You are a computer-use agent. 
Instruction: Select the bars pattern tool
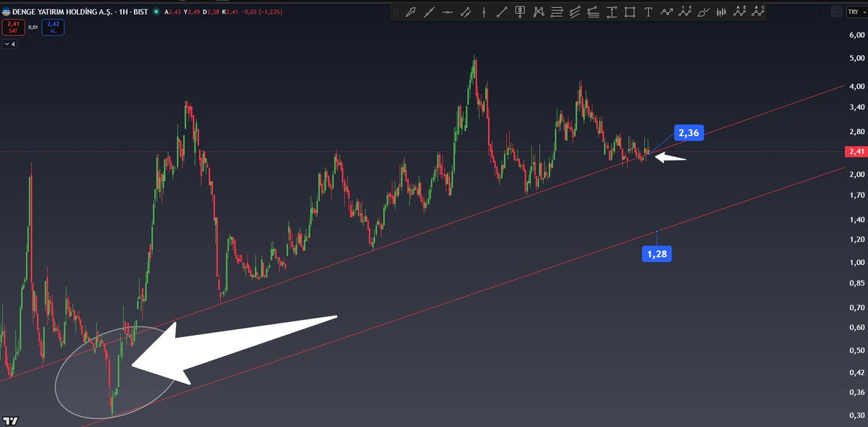[x=721, y=12]
